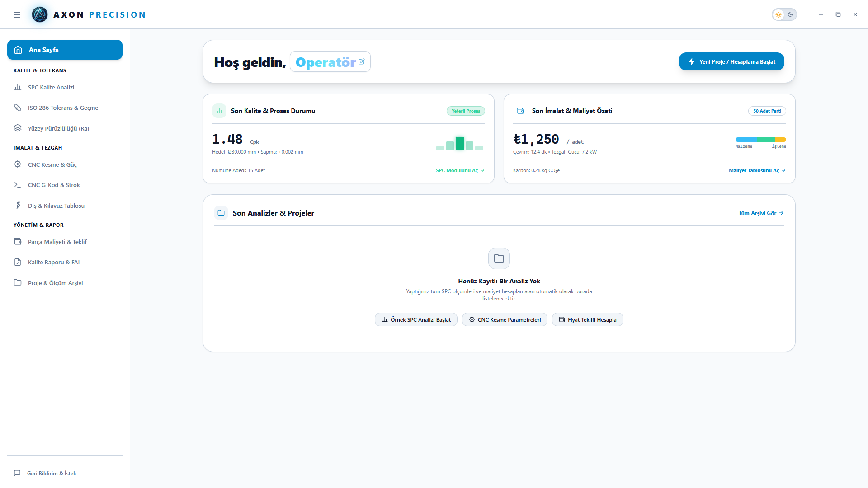Image resolution: width=868 pixels, height=488 pixels.
Task: Click the Axon Precision logo icon
Action: (x=40, y=14)
